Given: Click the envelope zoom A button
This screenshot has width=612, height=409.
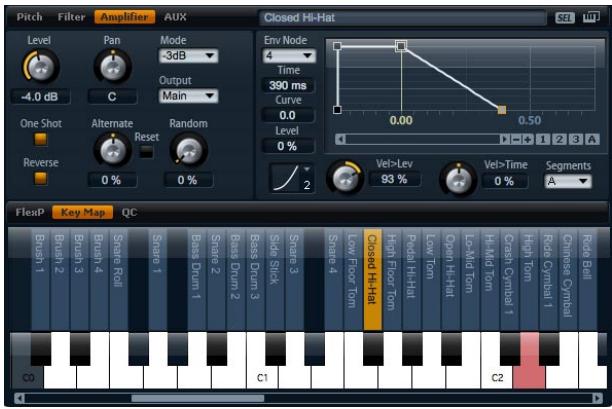Looking at the screenshot, I should click(x=592, y=139).
